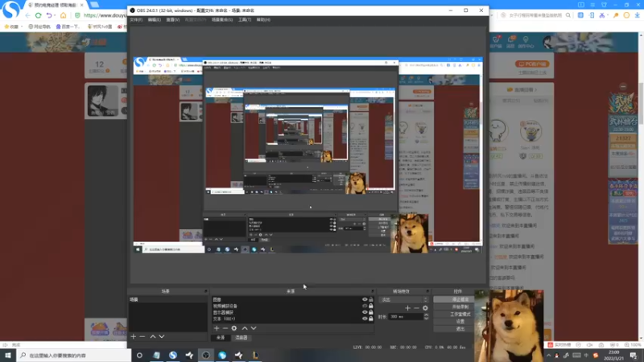Move selected source up
The height and width of the screenshot is (362, 644).
click(245, 328)
